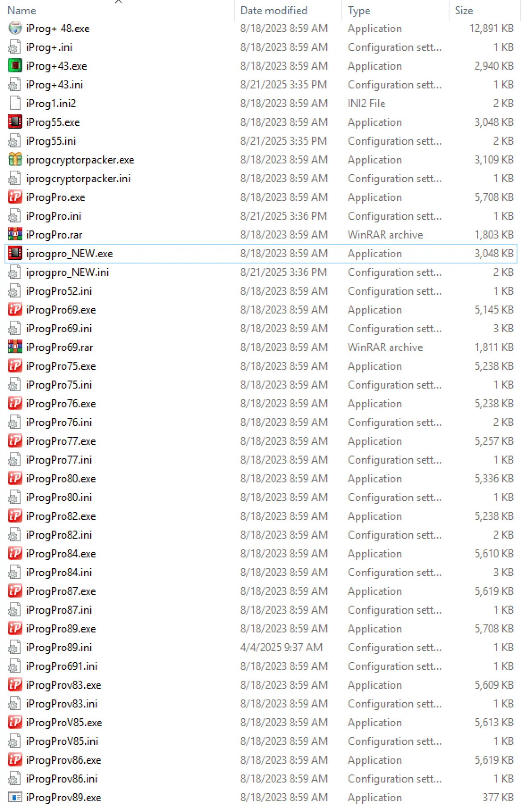Click the file name iProgPro691.ini
The image size is (530, 812).
[x=62, y=666]
